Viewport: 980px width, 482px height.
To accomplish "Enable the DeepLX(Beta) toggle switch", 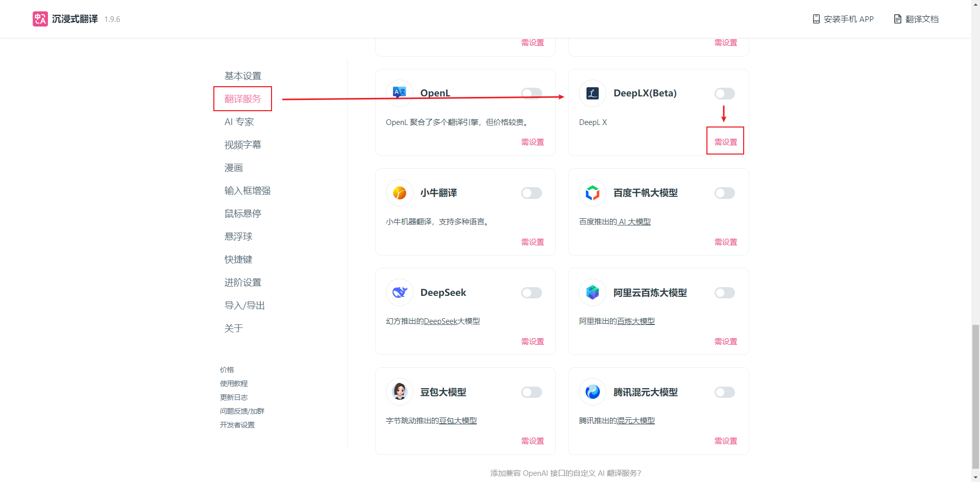I will pyautogui.click(x=724, y=93).
